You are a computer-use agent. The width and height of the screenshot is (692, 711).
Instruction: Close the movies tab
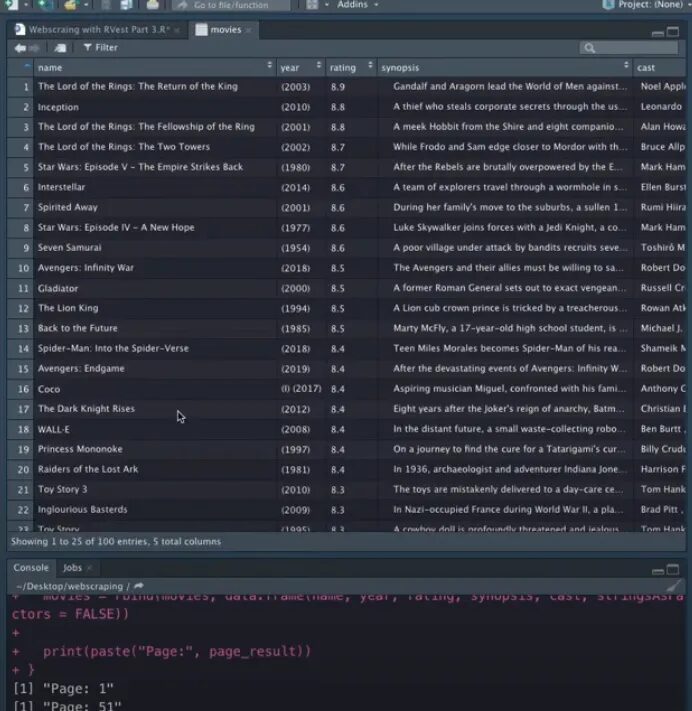pyautogui.click(x=248, y=30)
